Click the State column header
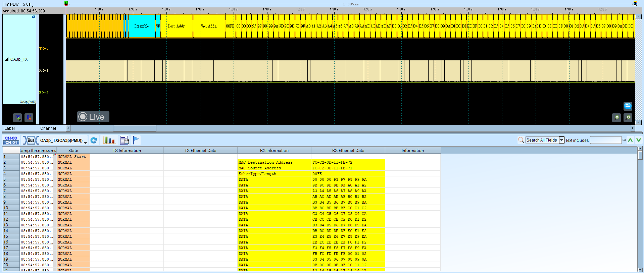Image resolution: width=644 pixels, height=273 pixels. (73, 151)
